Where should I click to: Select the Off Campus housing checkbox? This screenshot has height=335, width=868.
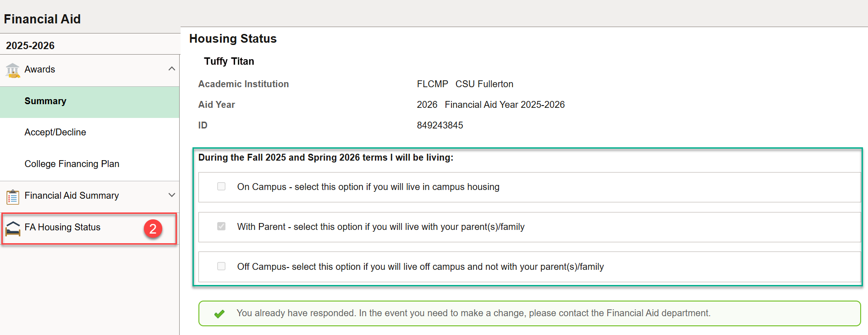click(x=221, y=266)
